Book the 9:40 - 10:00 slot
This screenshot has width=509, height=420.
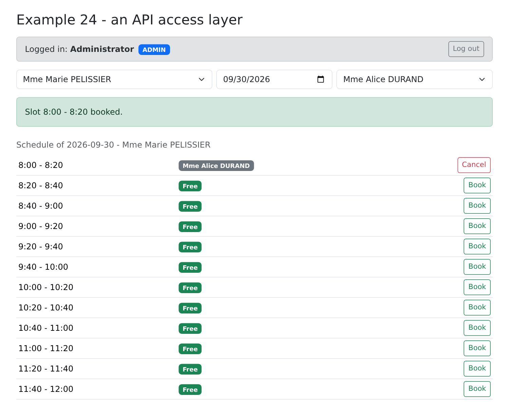click(x=477, y=267)
